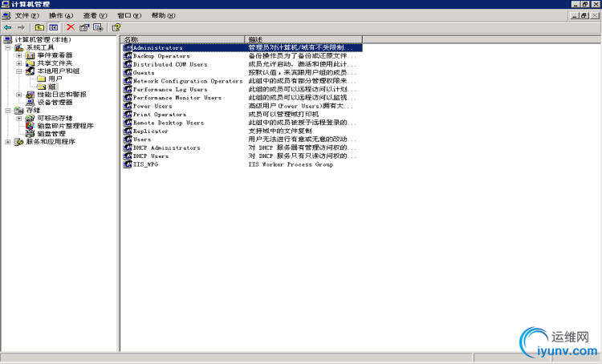The width and height of the screenshot is (602, 364).
Task: Select Remote Desktop Users group
Action: pos(169,123)
